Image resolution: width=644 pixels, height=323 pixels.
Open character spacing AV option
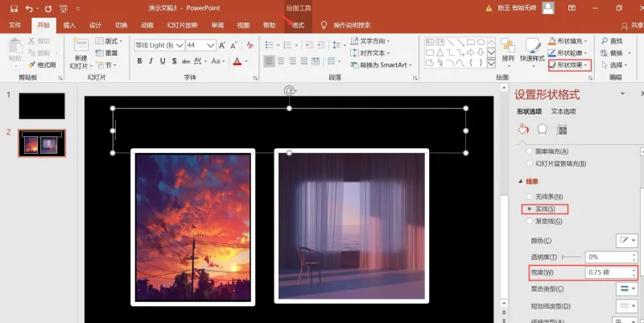[197, 61]
